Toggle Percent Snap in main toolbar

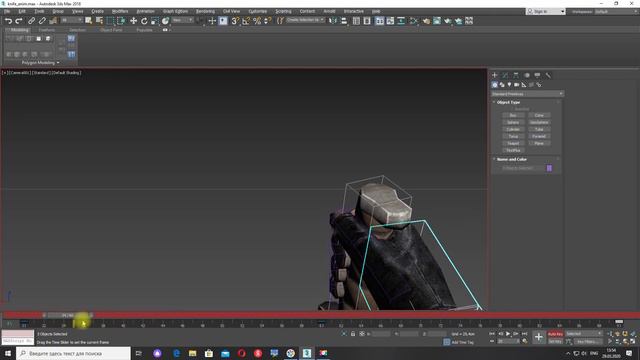coord(257,20)
